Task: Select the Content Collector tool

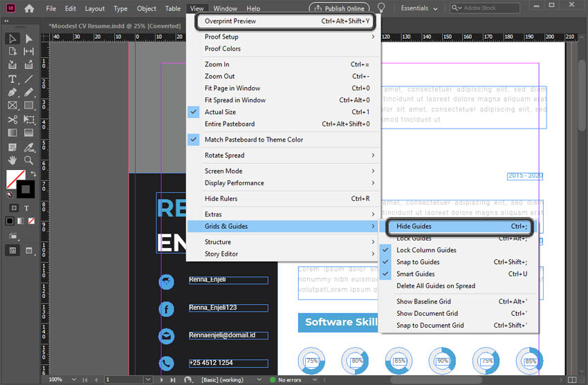Action: click(x=12, y=65)
